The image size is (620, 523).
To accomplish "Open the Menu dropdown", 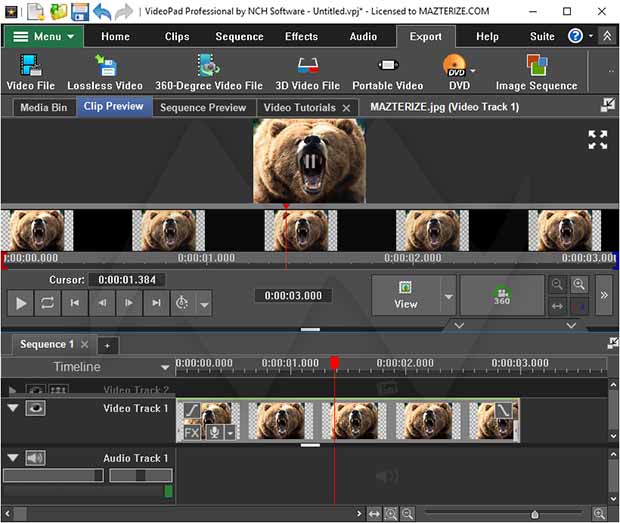I will [x=43, y=36].
